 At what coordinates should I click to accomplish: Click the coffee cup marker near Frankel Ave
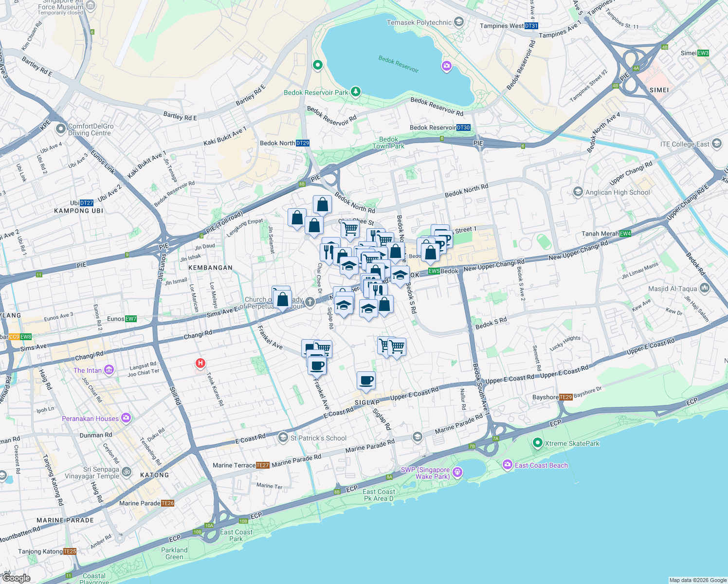[317, 365]
